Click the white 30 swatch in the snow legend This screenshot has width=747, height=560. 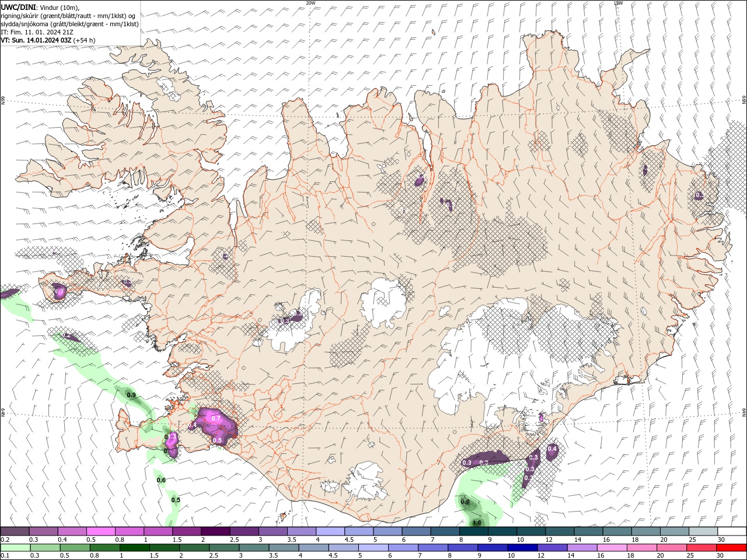[732, 531]
